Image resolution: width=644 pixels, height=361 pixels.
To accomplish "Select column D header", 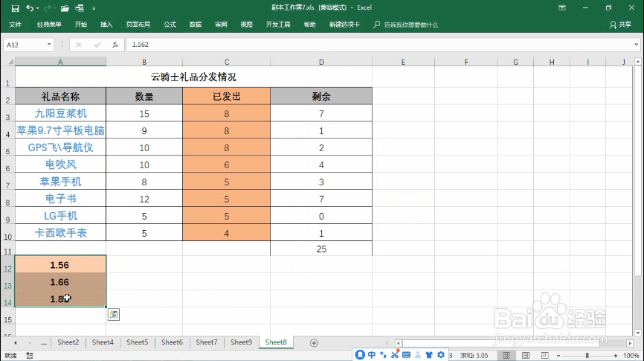I will click(x=321, y=62).
